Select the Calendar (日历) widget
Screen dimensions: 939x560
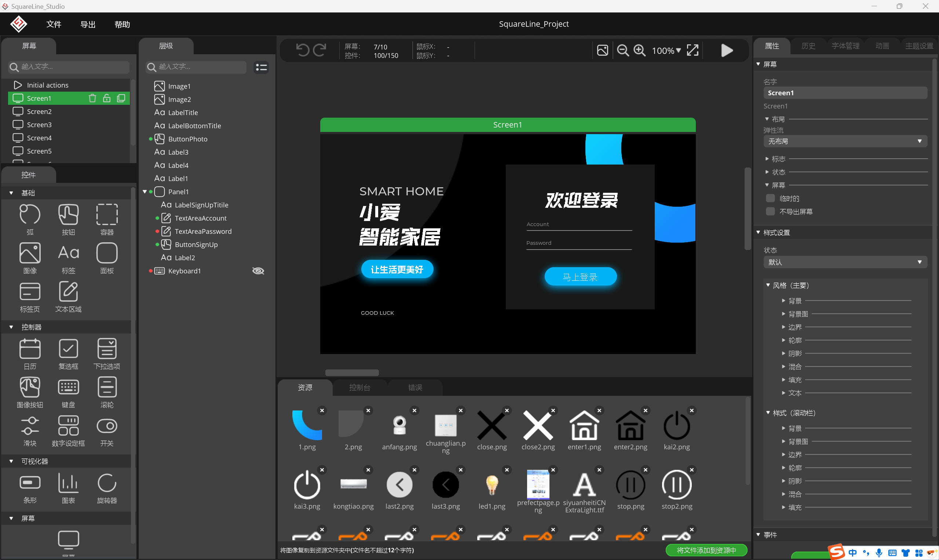30,354
